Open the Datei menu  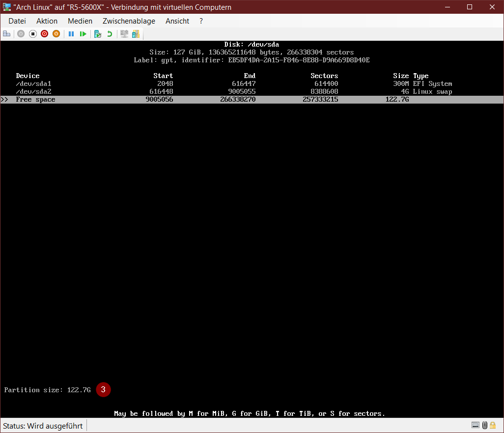17,21
